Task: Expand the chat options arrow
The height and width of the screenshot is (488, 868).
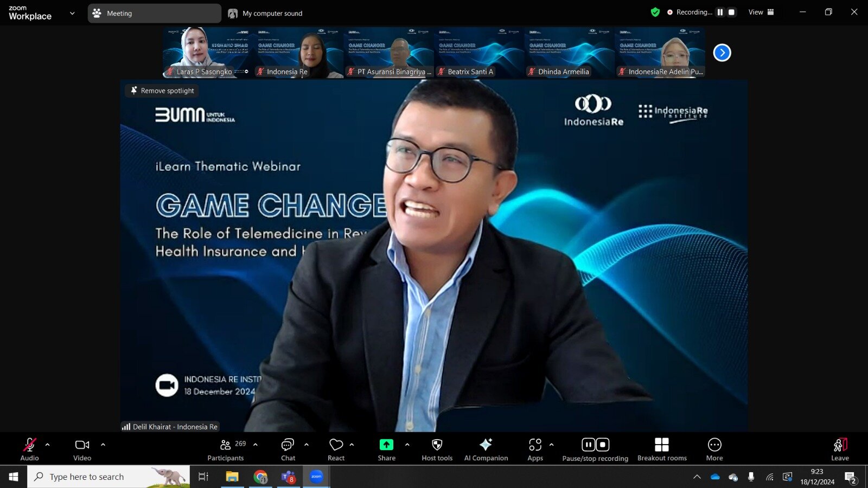Action: (307, 445)
